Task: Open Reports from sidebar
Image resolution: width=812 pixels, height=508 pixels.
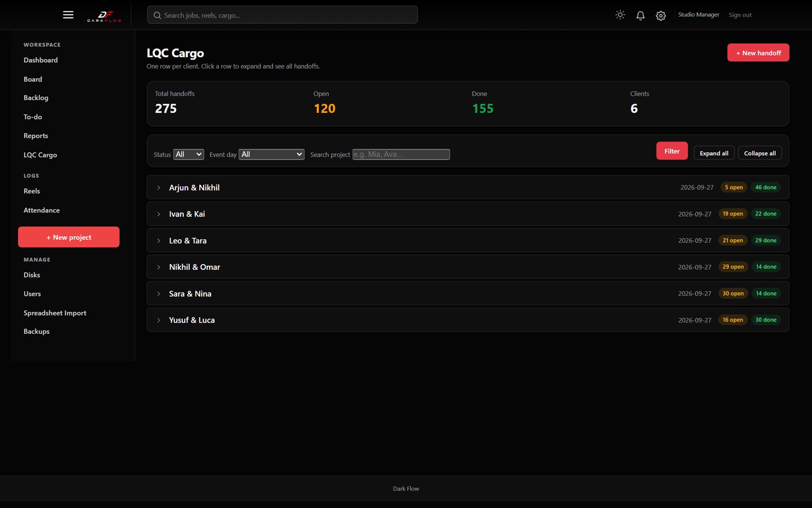Action: [x=36, y=136]
